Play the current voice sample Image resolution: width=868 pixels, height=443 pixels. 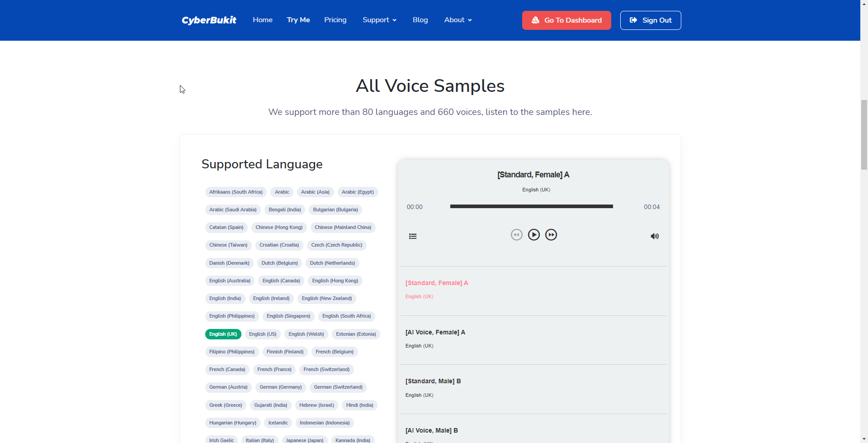click(534, 234)
